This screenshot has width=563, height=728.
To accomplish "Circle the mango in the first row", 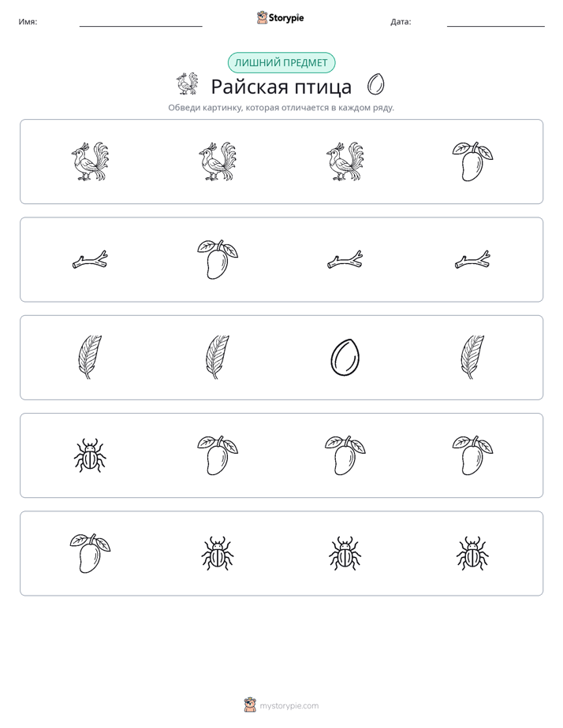I will (x=472, y=162).
